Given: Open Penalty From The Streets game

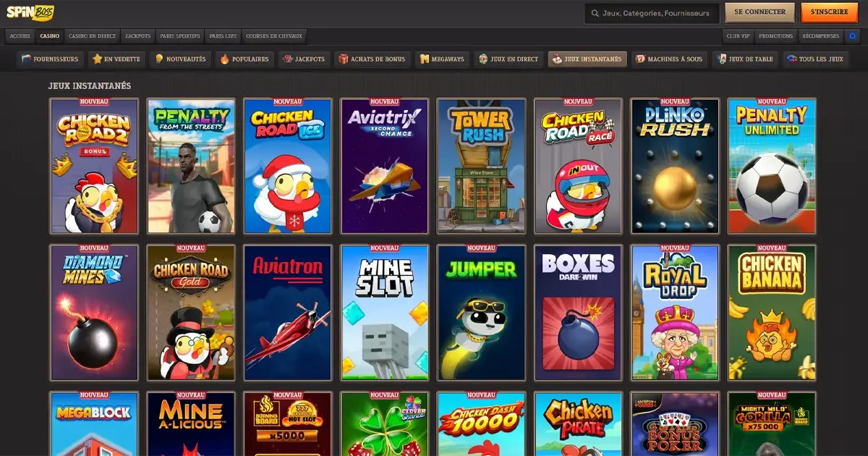Looking at the screenshot, I should [x=191, y=166].
